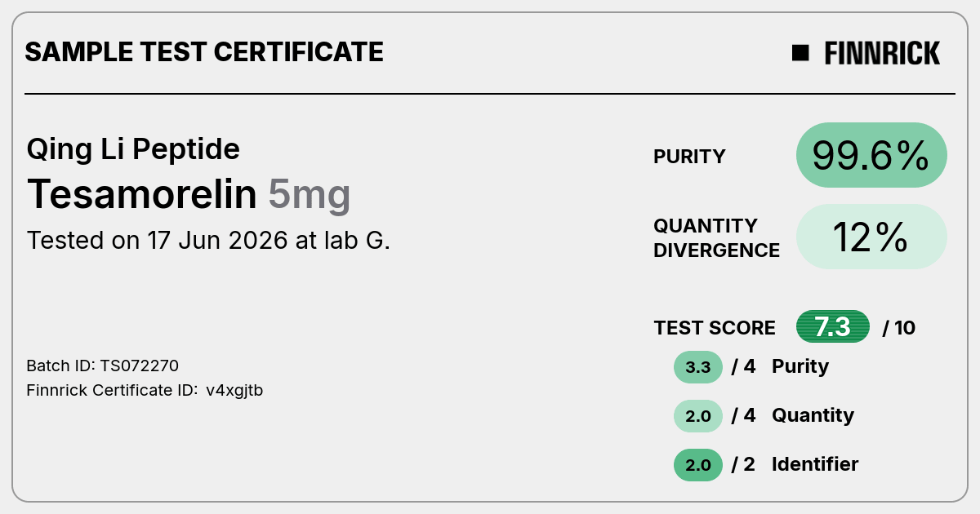Select the 12% quantity divergence badge

[x=871, y=237]
